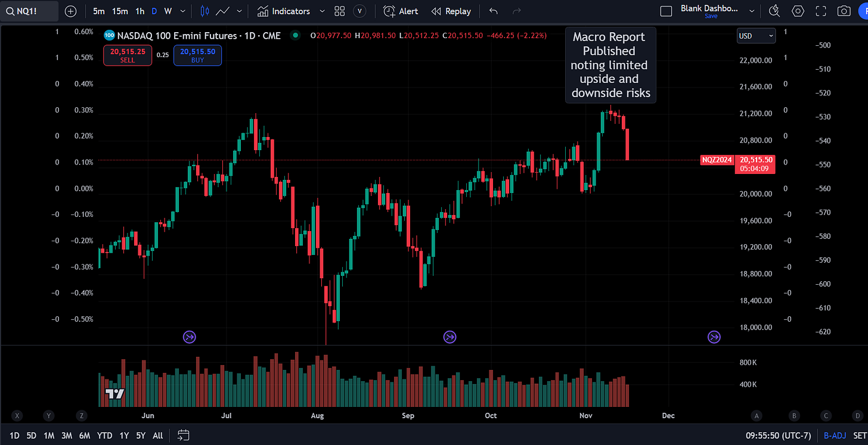Expand the chart style dropdown arrow
Screen dimensions: 868x445
pyautogui.click(x=240, y=11)
